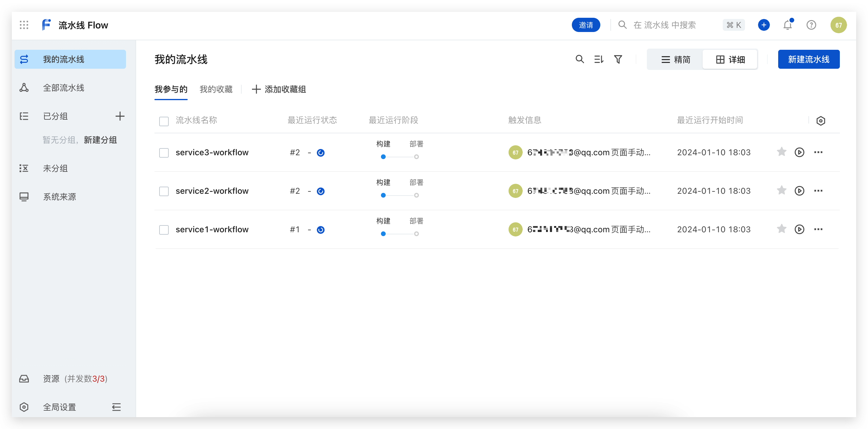Open 资源 (并发数3/3) in the sidebar
Screen dimensions: 868x429
(70, 379)
